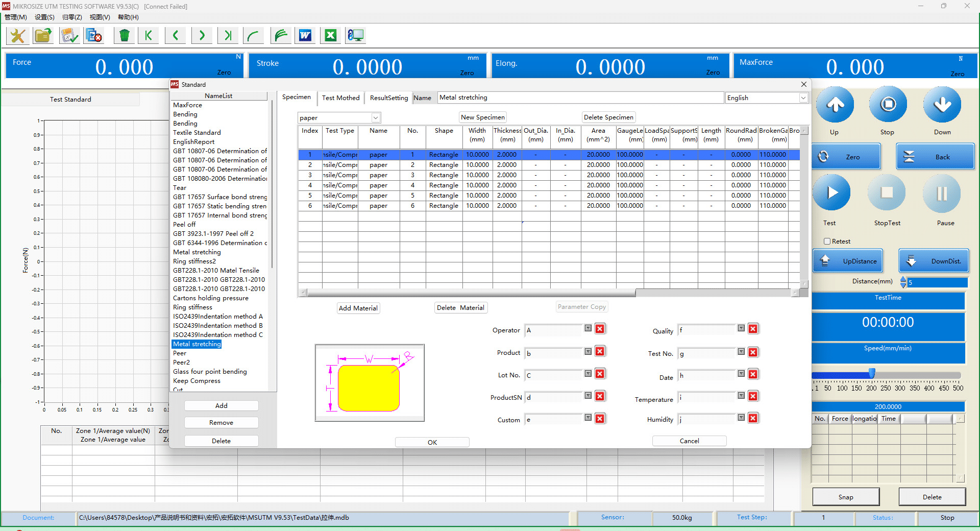
Task: Open the Operator field dropdown
Action: click(x=588, y=328)
